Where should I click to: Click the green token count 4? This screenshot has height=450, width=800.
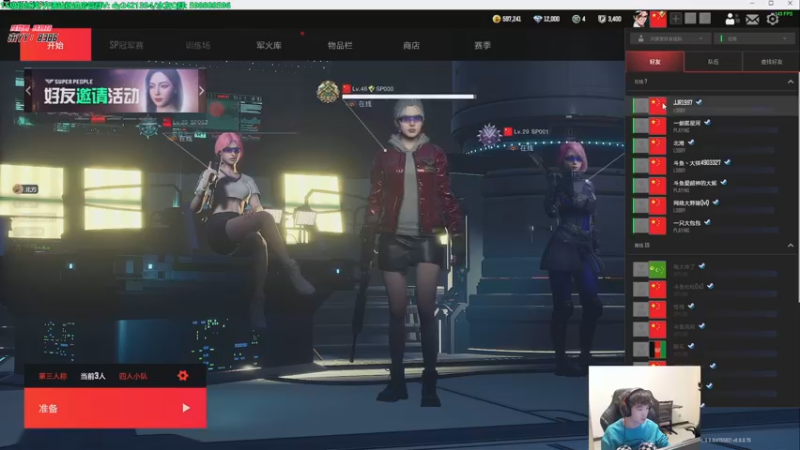[579, 19]
